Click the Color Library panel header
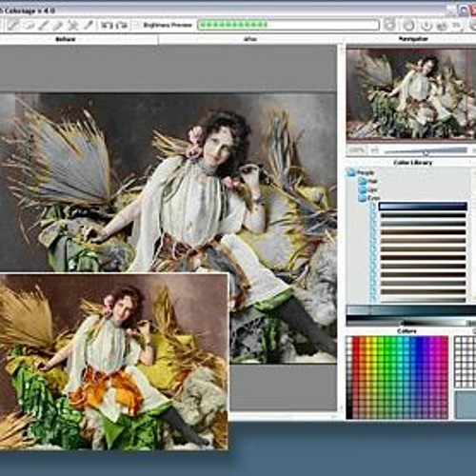The height and width of the screenshot is (476, 476). pyautogui.click(x=412, y=163)
